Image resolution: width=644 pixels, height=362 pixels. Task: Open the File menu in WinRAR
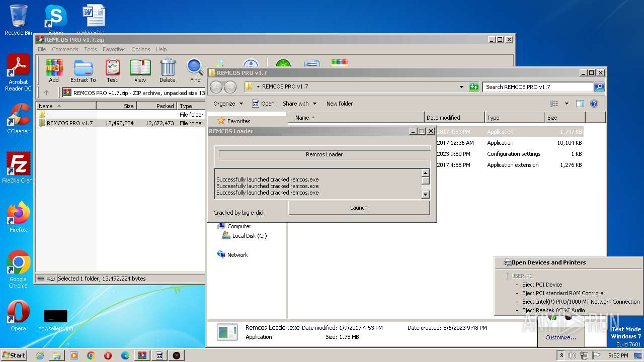pos(42,49)
